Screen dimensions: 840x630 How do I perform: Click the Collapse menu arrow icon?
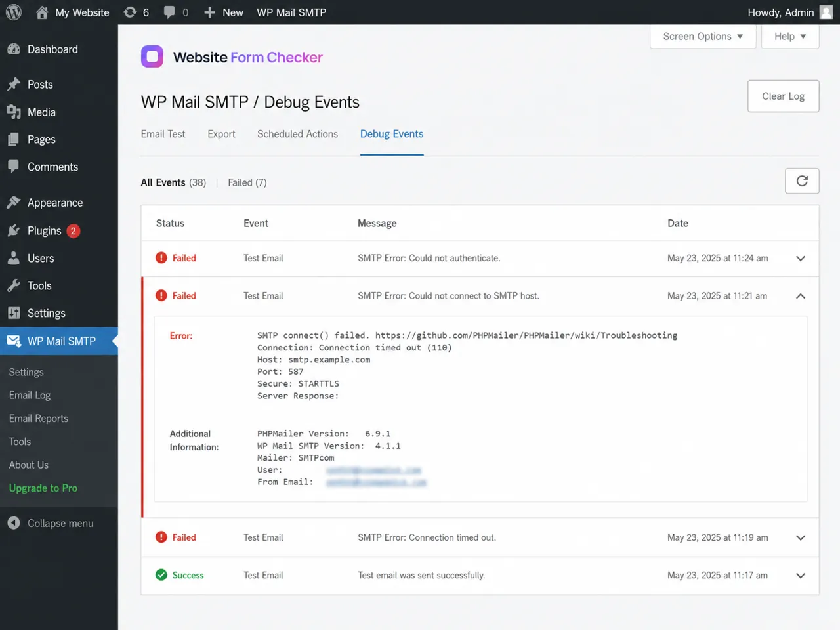pos(14,523)
